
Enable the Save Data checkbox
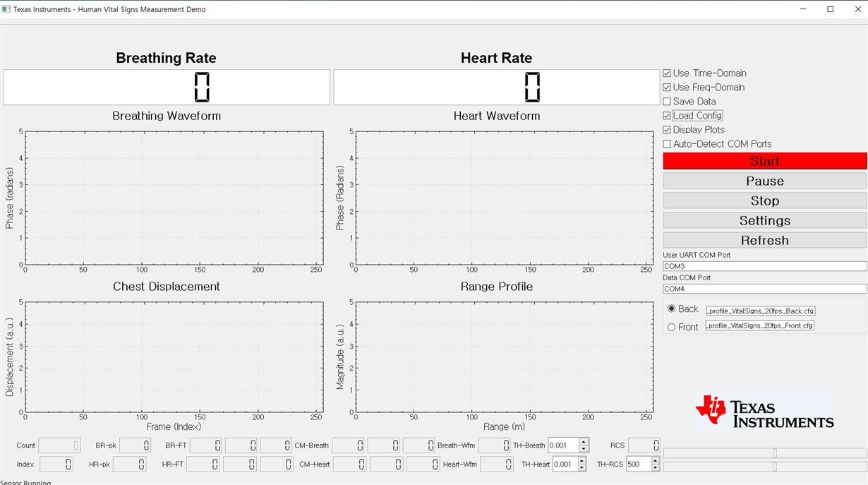667,102
